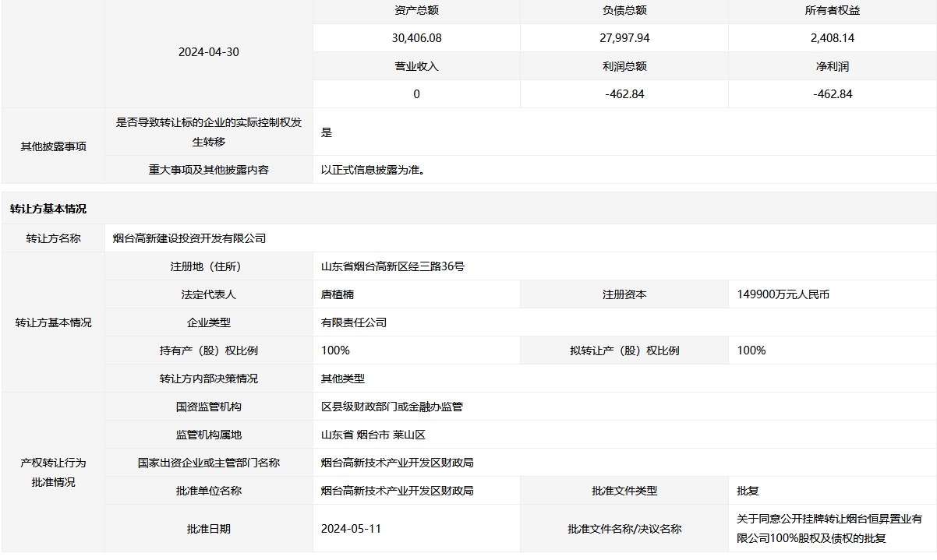Click the 国资监管机构 label

point(208,407)
